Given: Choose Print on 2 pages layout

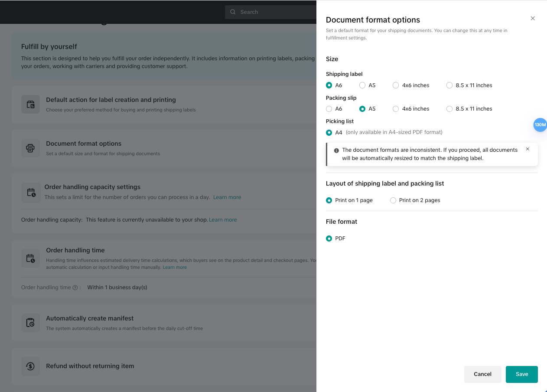Looking at the screenshot, I should click(393, 200).
